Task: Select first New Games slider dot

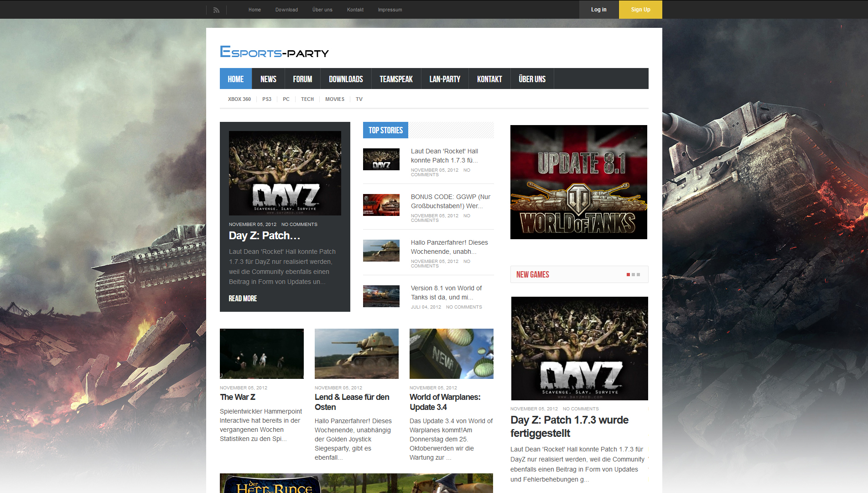Action: point(628,275)
